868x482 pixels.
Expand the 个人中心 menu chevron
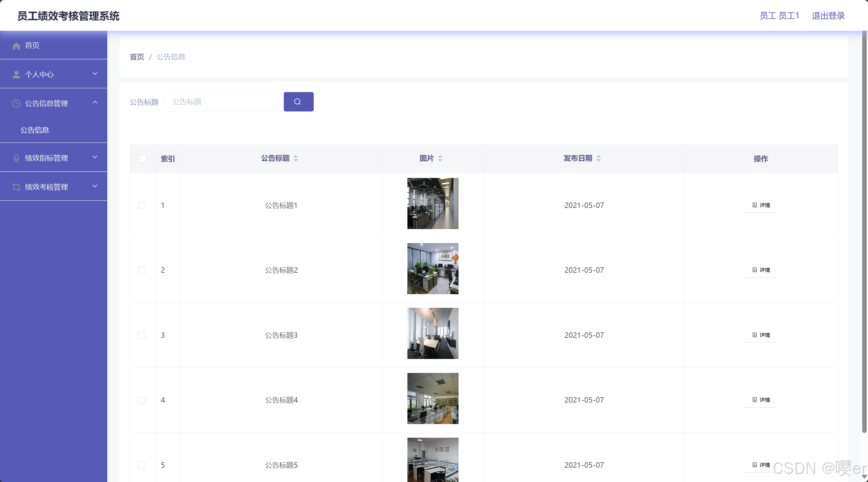[95, 74]
